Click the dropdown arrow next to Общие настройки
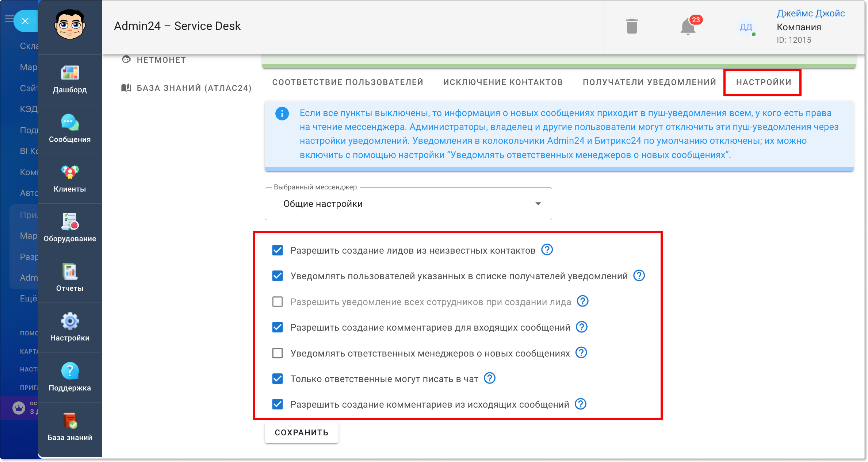Image resolution: width=868 pixels, height=462 pixels. pos(538,204)
